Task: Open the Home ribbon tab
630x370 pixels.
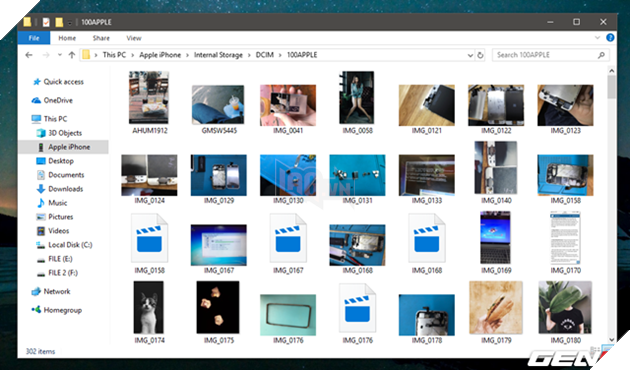Action: click(x=67, y=38)
